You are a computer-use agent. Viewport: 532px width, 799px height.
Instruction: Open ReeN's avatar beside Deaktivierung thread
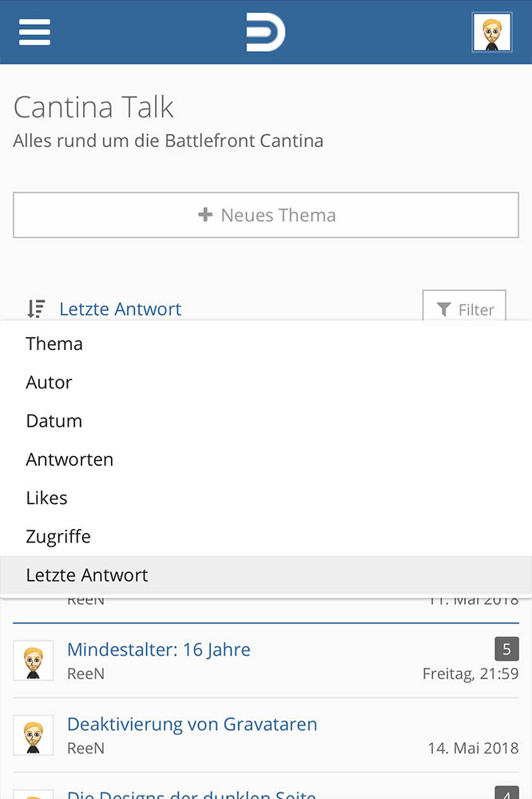[33, 735]
